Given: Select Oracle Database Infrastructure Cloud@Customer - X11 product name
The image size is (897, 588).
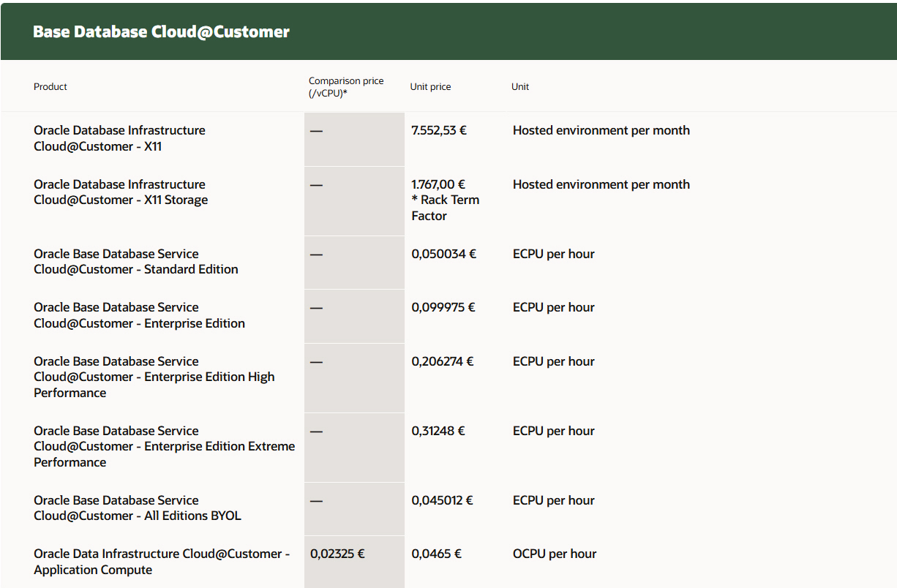Looking at the screenshot, I should click(119, 138).
